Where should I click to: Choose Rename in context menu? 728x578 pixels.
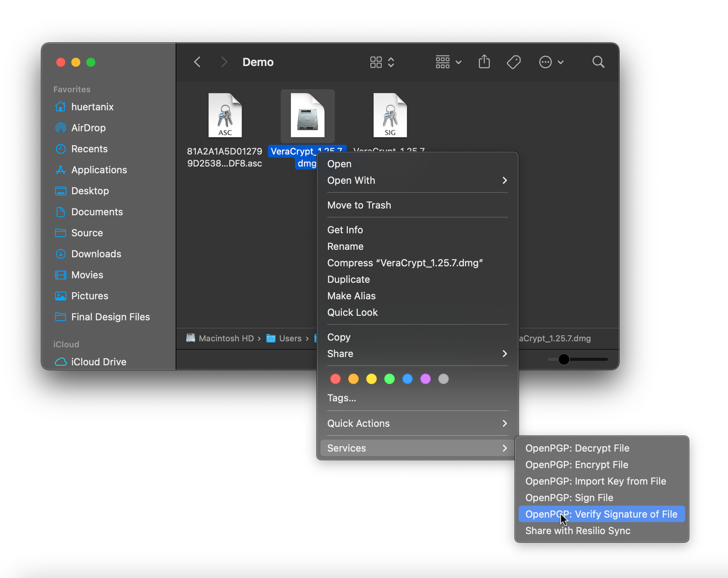tap(417, 246)
